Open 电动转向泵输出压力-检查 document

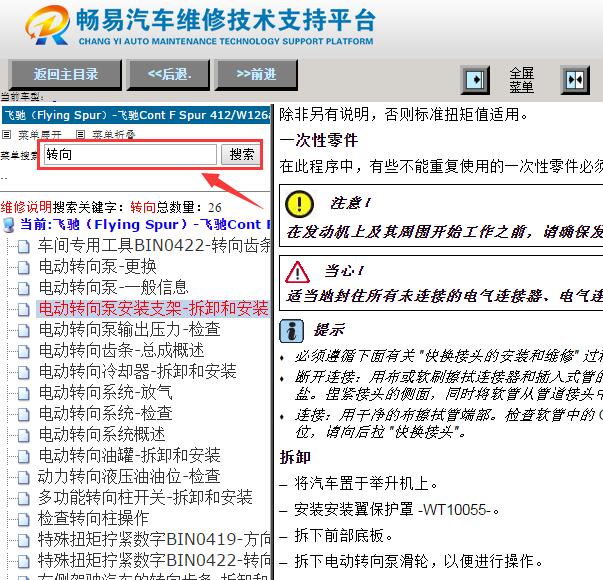[130, 329]
